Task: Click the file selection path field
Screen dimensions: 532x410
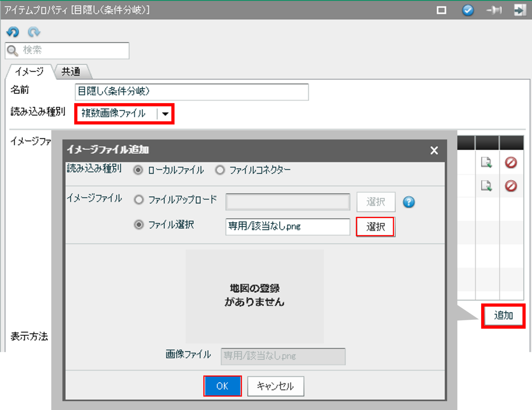Action: click(x=288, y=227)
